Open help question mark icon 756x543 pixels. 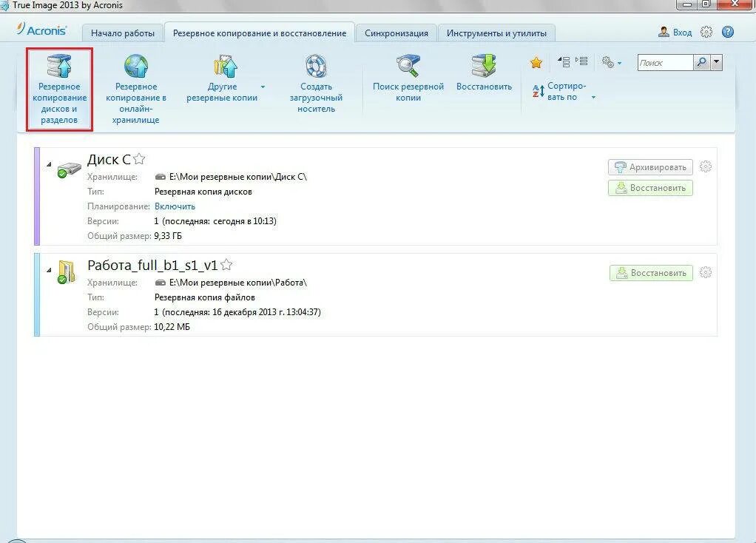728,33
